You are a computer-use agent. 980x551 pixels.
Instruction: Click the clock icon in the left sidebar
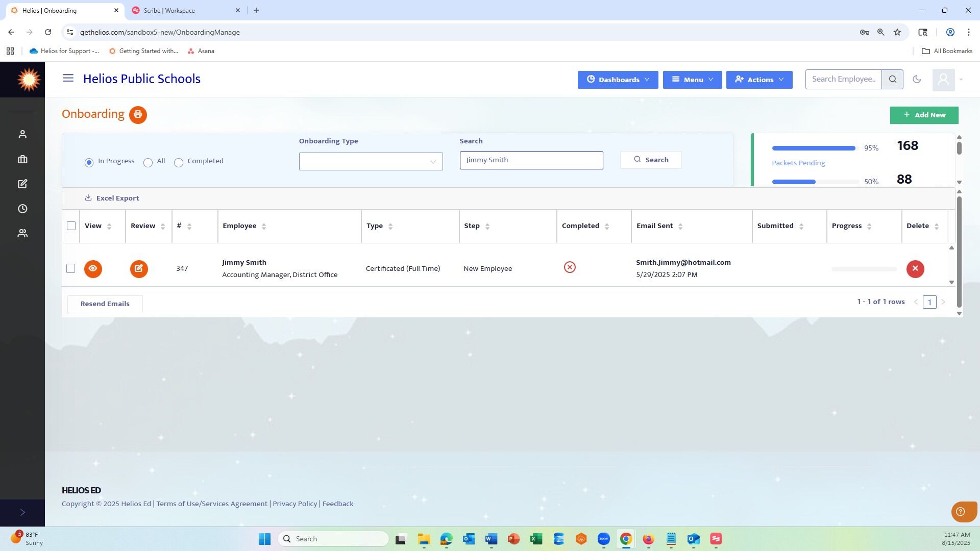pos(22,209)
